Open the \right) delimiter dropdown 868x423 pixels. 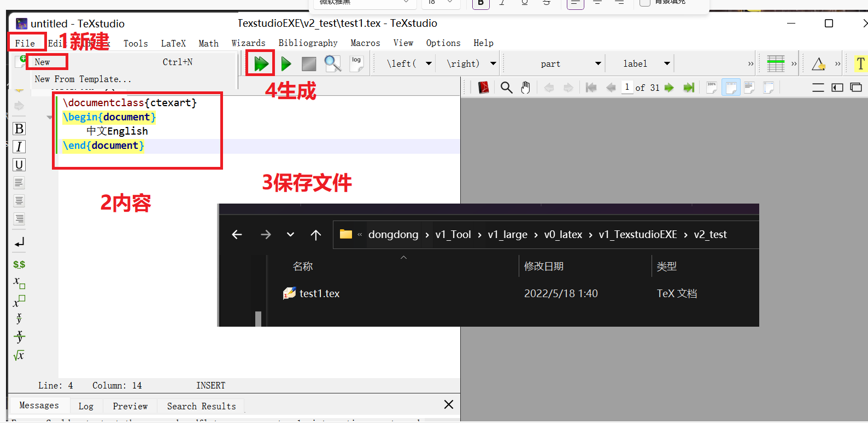[493, 63]
